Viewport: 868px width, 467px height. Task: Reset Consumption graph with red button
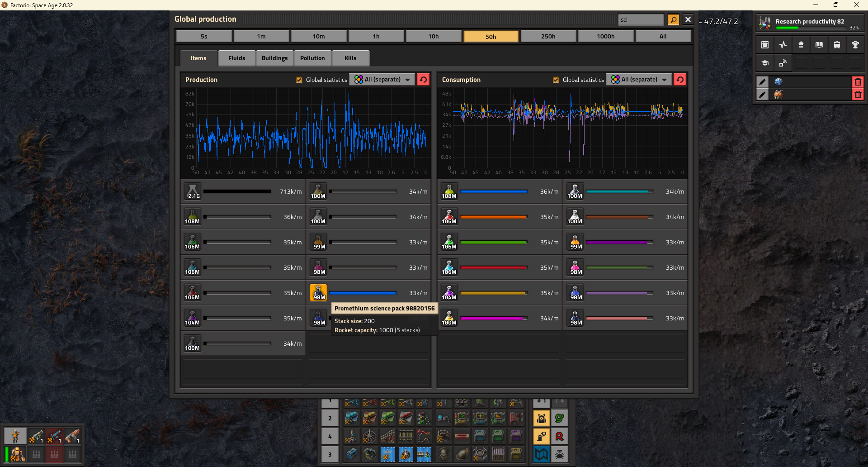coord(680,80)
